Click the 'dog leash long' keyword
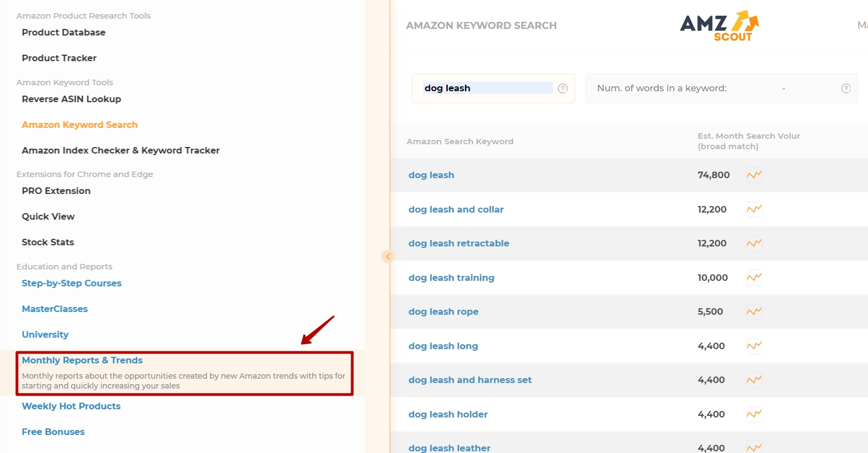The height and width of the screenshot is (453, 868). (x=443, y=346)
